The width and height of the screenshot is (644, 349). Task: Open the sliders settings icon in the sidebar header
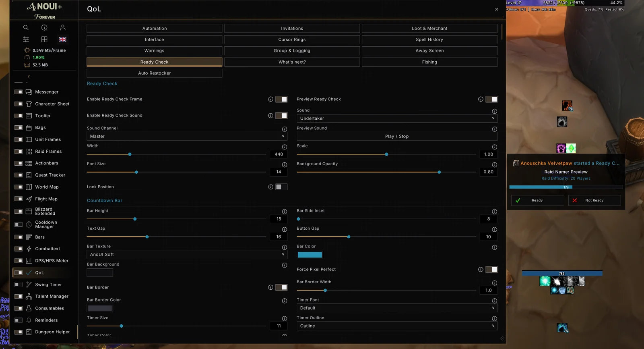(26, 39)
